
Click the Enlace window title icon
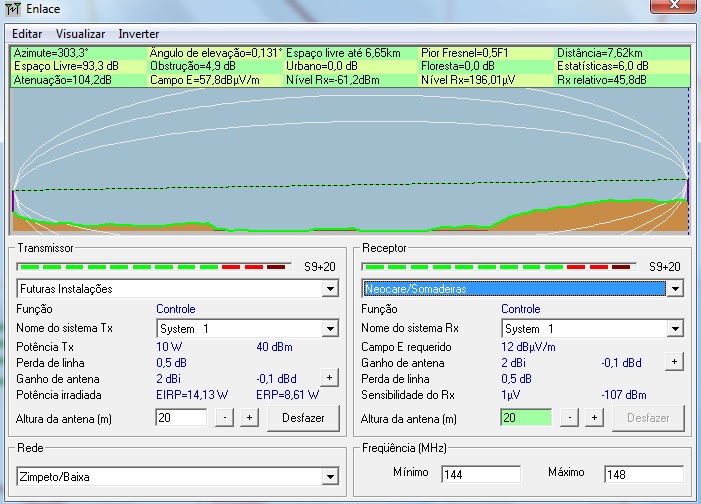12,9
